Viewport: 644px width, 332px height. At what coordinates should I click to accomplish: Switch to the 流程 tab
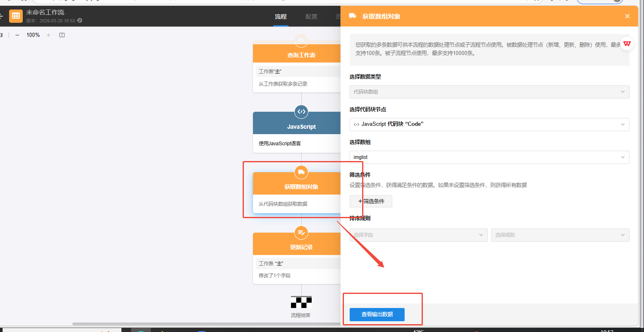[x=281, y=17]
